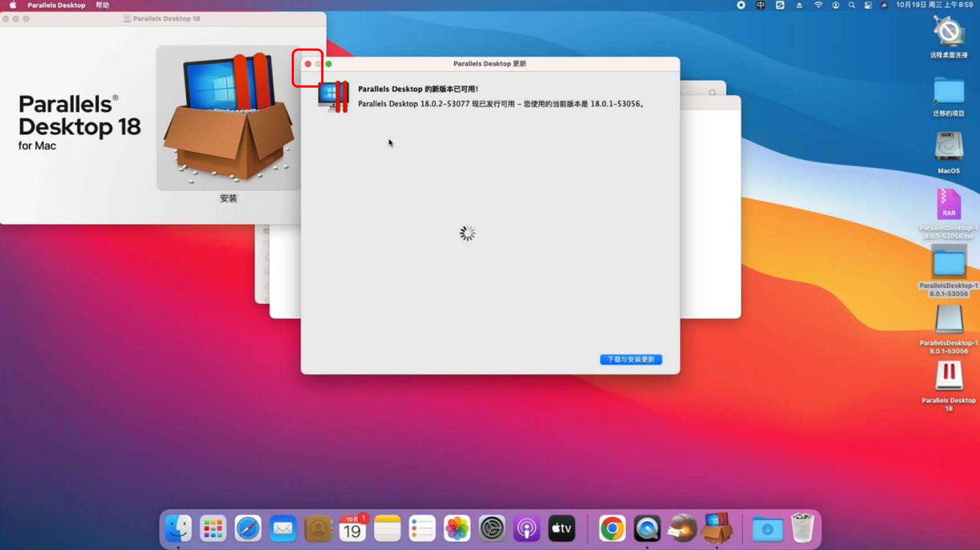
Task: Open Spotlight search in menu bar
Action: [x=851, y=5]
